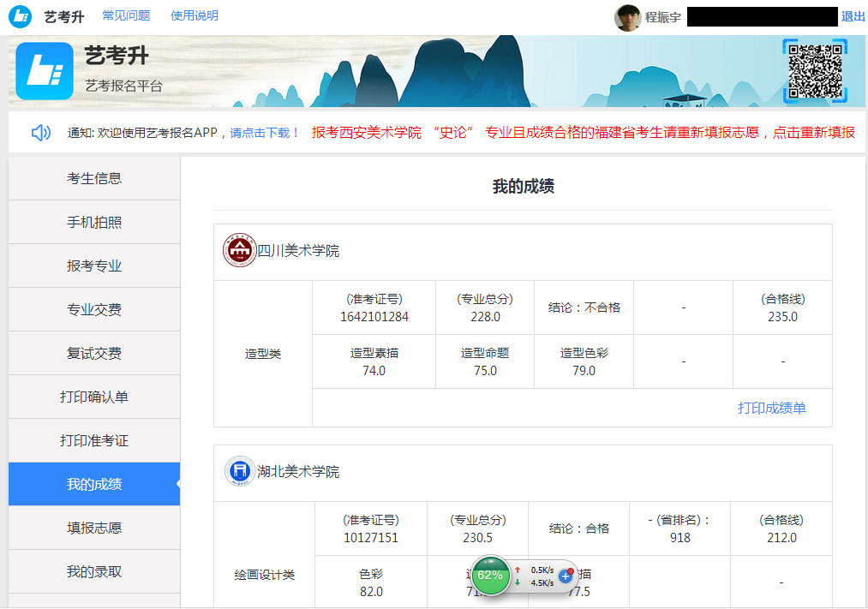Viewport: 868px width, 609px height.
Task: Select 我的成绩 in the sidebar
Action: click(x=94, y=484)
